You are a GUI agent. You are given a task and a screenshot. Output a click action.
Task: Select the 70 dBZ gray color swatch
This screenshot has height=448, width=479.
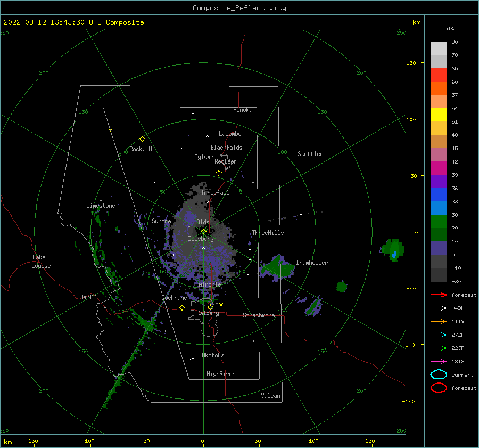coord(439,61)
